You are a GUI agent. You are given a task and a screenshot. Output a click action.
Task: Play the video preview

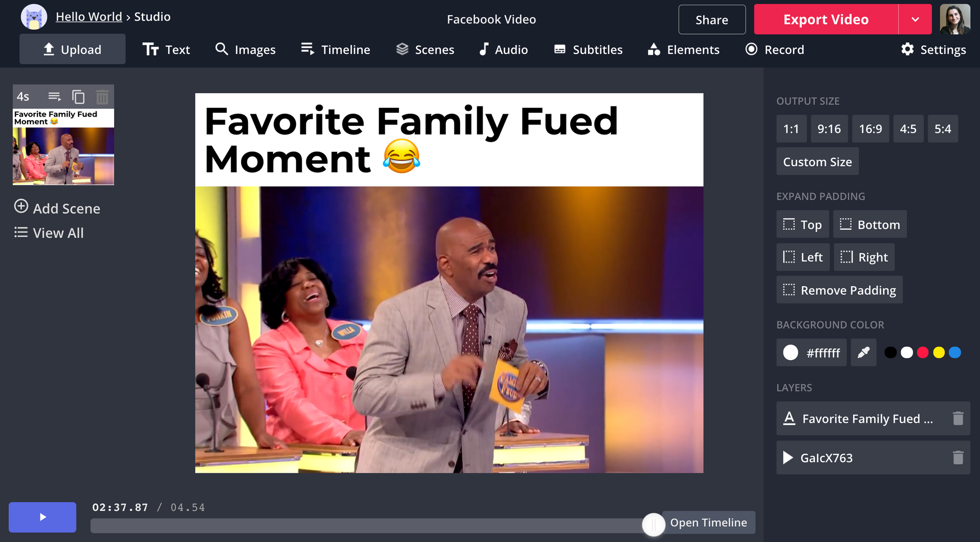43,517
